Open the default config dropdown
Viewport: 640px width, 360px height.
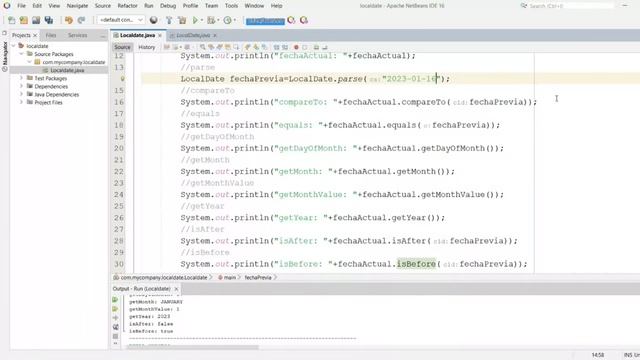(x=121, y=20)
